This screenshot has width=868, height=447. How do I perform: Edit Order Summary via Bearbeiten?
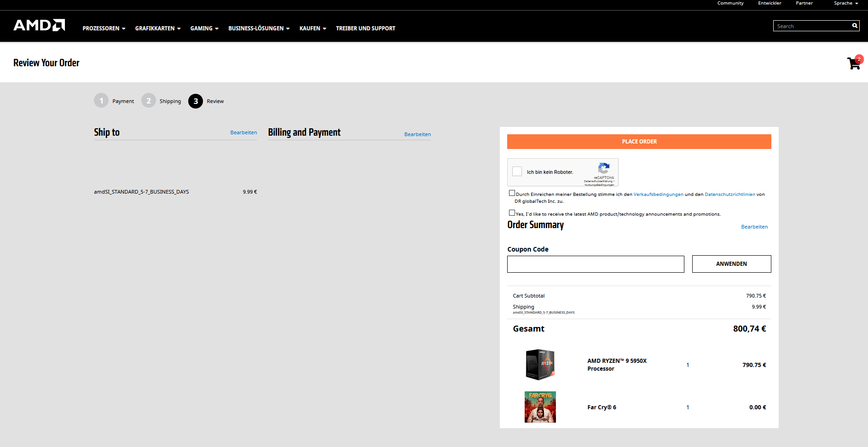754,227
